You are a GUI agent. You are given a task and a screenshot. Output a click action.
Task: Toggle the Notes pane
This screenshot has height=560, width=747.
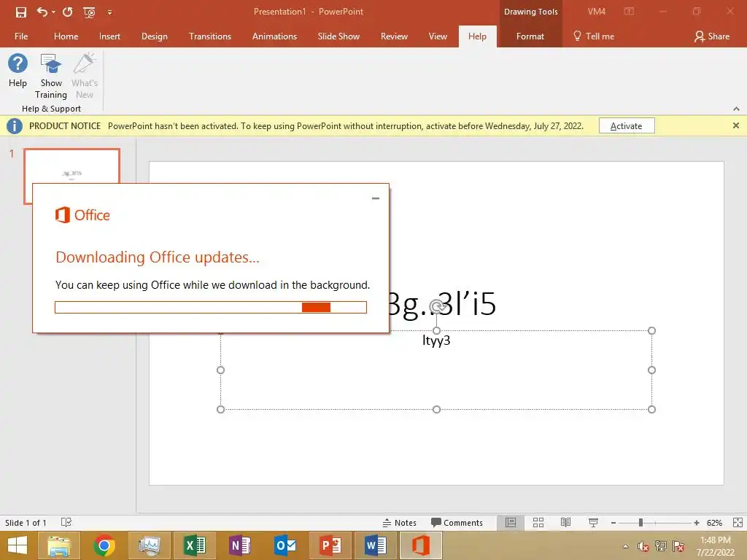[x=399, y=523]
